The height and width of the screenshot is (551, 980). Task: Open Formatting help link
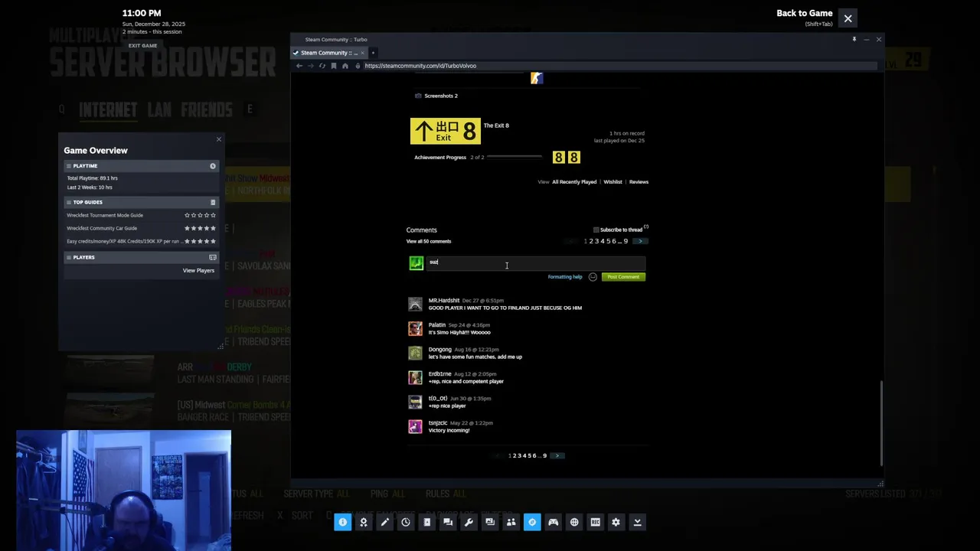[565, 277]
